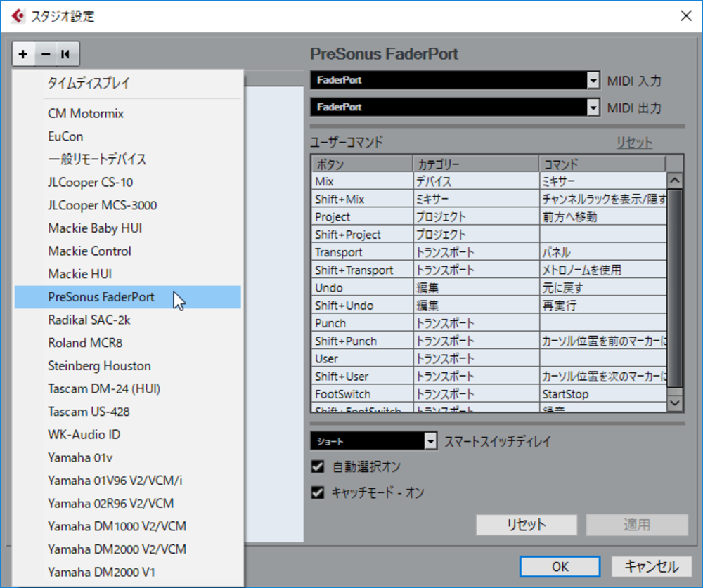The height and width of the screenshot is (588, 703).
Task: Choose Yamaha 02R96 V2/VCM entry
Action: tap(128, 503)
